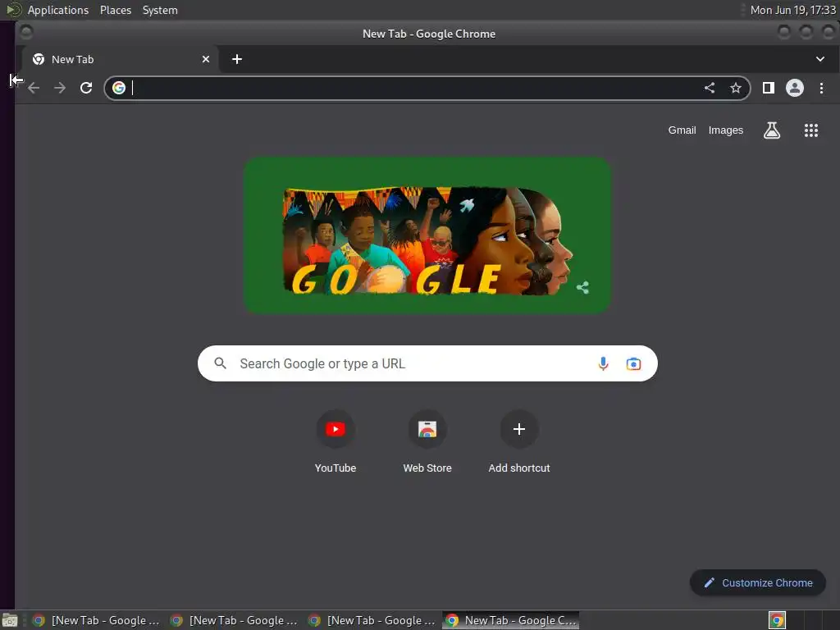Click the Google Doodle image

click(427, 235)
